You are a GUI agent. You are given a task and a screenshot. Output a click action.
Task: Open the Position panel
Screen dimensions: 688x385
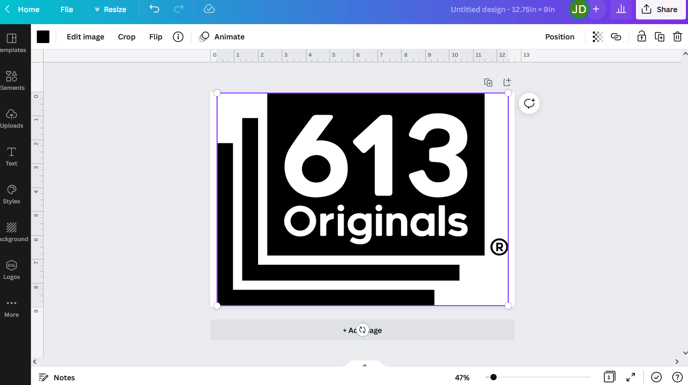point(559,37)
